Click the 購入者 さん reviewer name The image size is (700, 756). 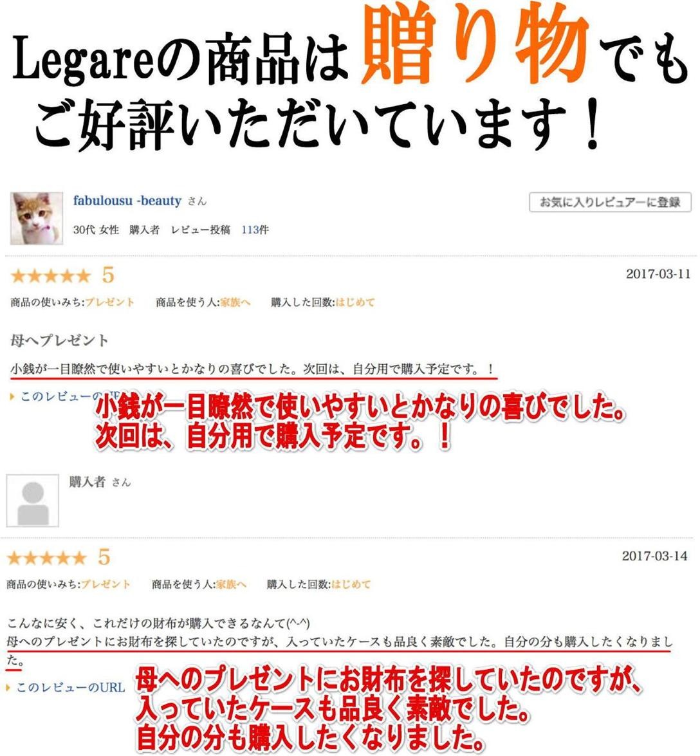click(100, 482)
